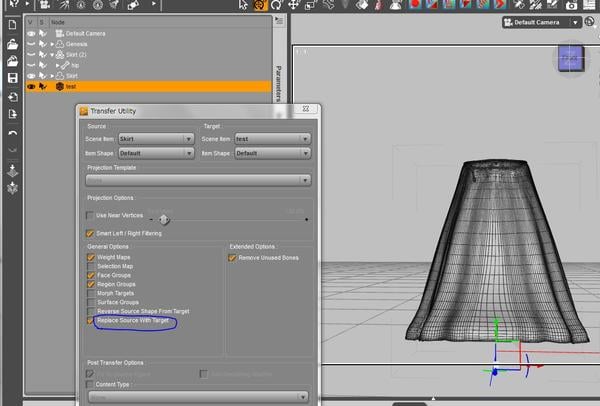Click the Export icon in left sidebar

pyautogui.click(x=12, y=114)
